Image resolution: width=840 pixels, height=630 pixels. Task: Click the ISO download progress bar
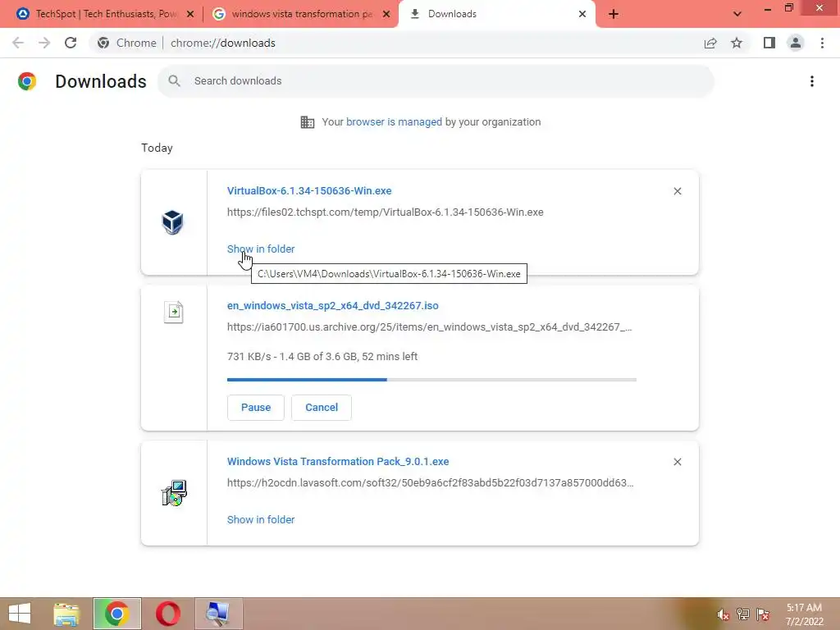point(431,380)
